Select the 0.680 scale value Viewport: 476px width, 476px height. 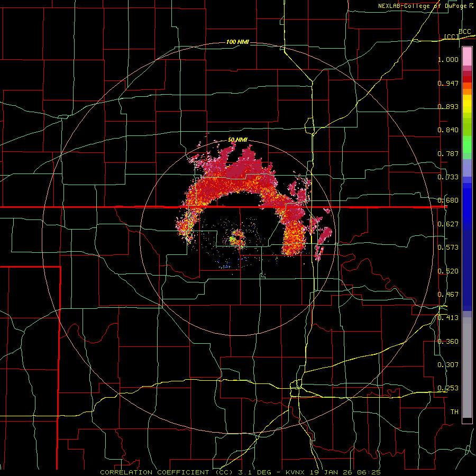[448, 200]
